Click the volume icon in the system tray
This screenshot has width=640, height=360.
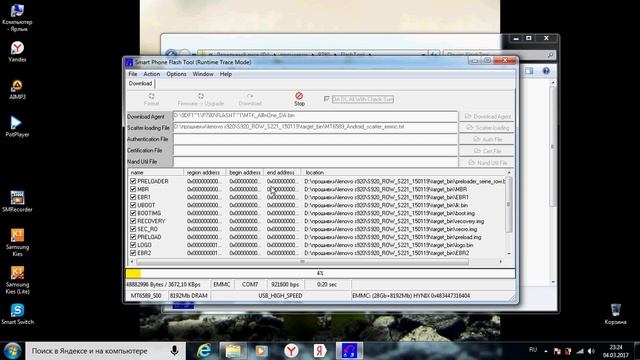tap(591, 351)
